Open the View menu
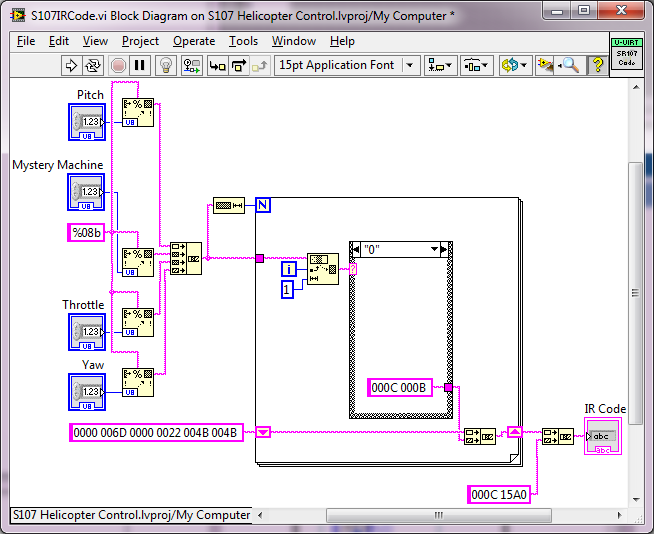This screenshot has width=654, height=534. [95, 41]
